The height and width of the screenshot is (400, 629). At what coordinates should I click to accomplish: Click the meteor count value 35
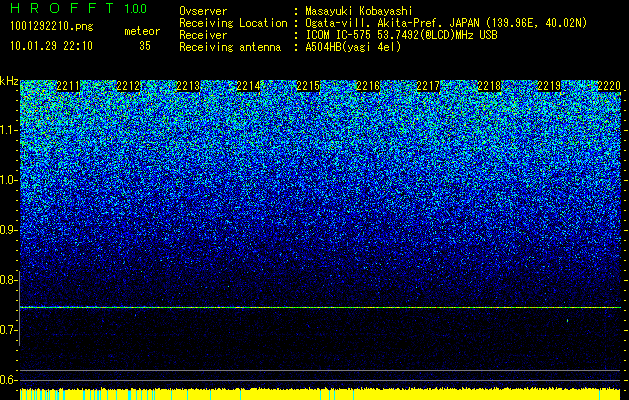pos(145,46)
